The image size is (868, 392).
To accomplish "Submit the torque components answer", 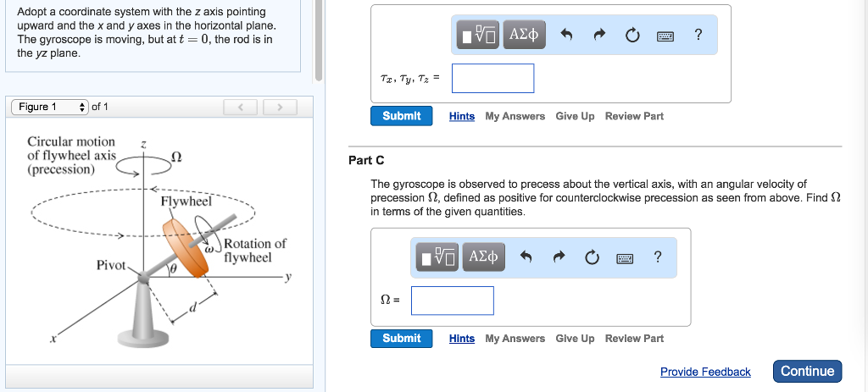I will tap(401, 116).
